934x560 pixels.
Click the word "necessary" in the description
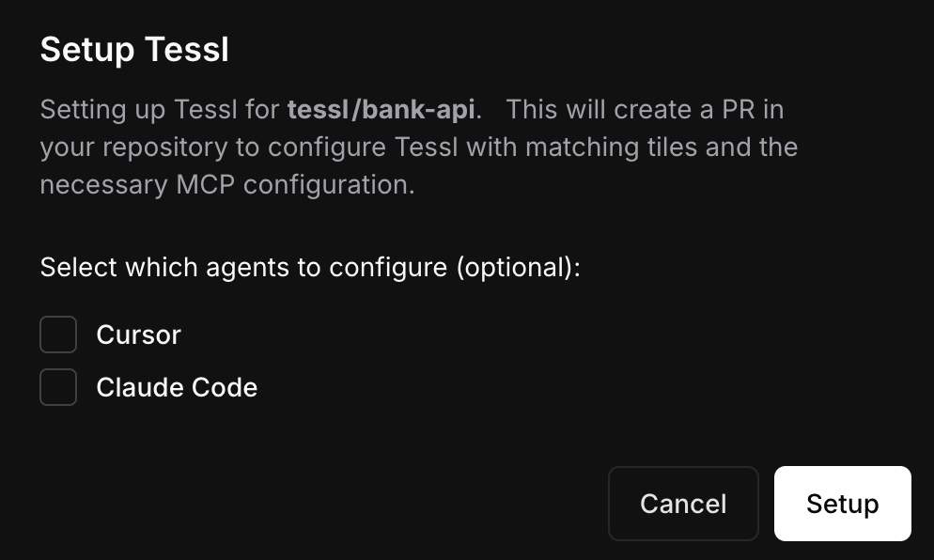pos(103,185)
